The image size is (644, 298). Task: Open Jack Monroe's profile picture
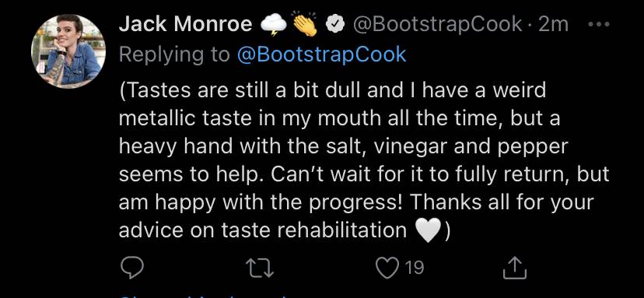(68, 51)
